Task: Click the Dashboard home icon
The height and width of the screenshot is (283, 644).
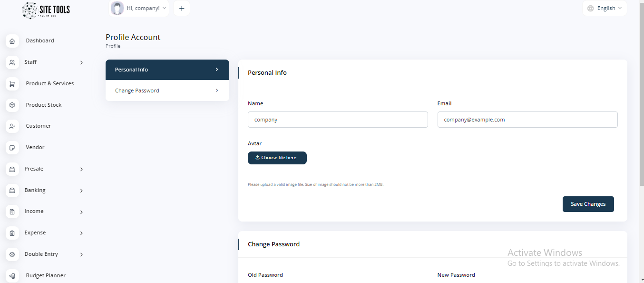Action: click(12, 41)
